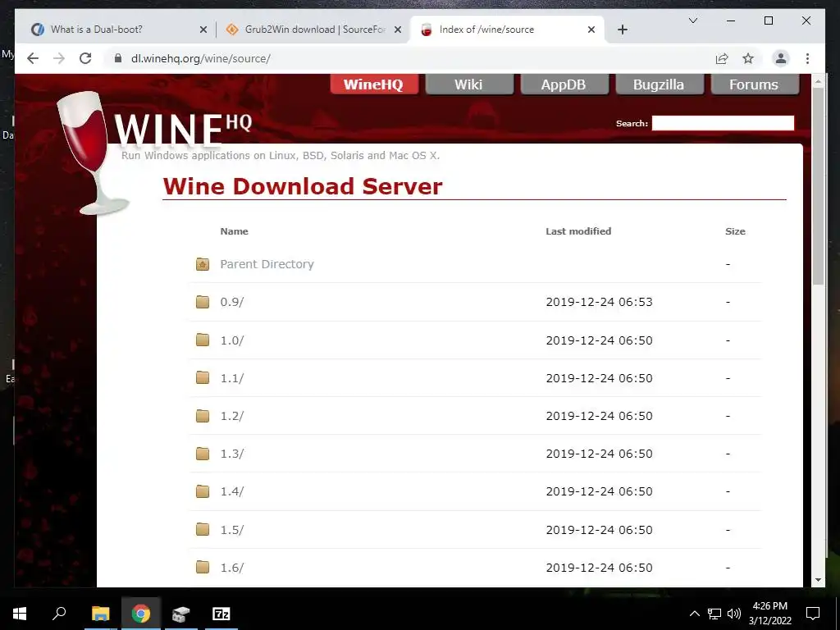Click the address bar URL
The width and height of the screenshot is (840, 630).
(200, 58)
